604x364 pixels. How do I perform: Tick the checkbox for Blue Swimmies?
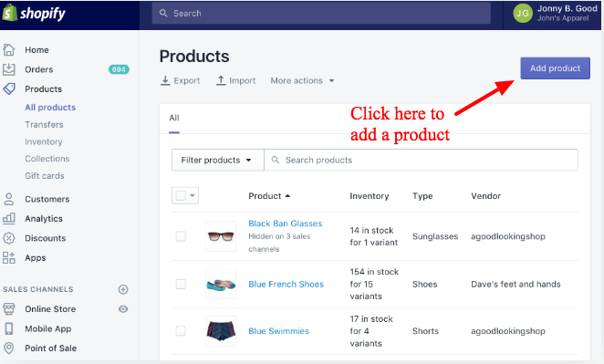[x=181, y=331]
